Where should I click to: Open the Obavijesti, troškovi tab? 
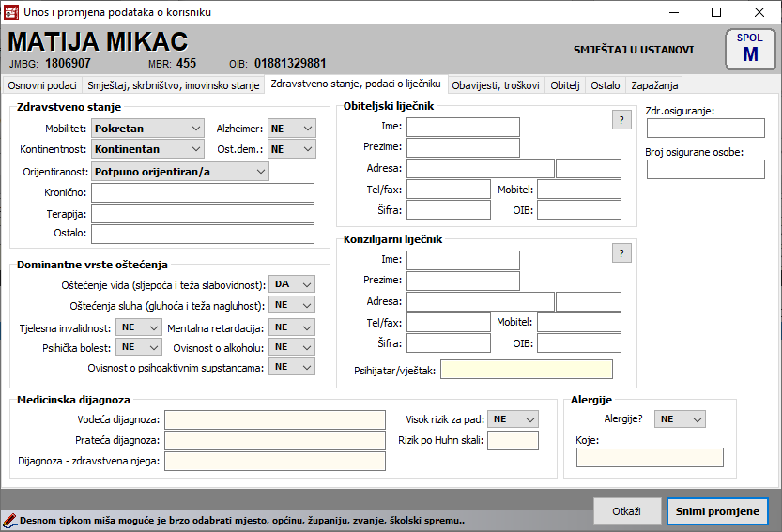(495, 85)
